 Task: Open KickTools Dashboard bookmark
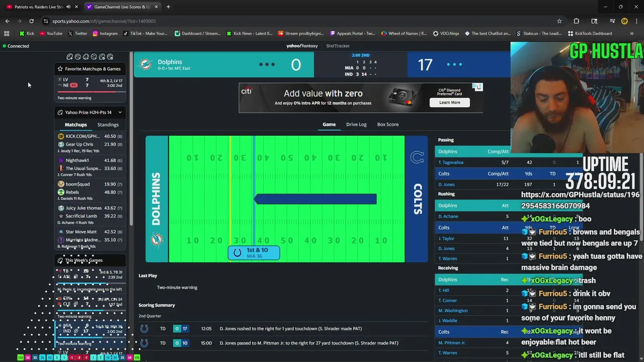(x=590, y=34)
